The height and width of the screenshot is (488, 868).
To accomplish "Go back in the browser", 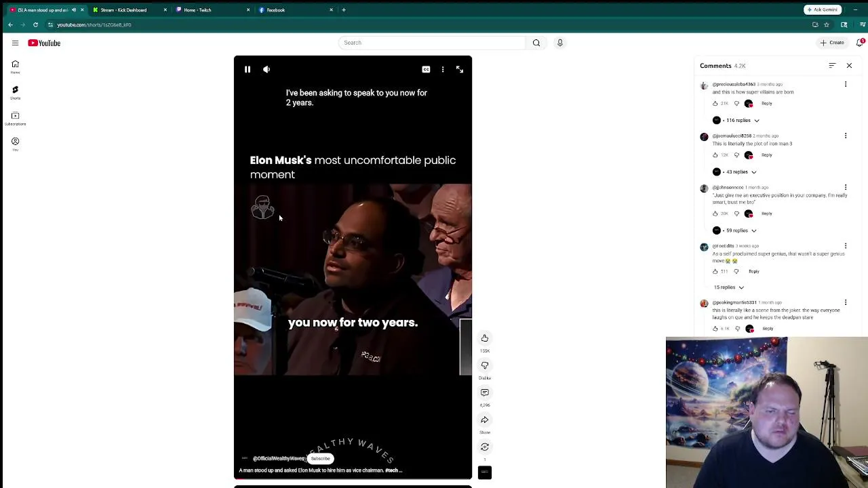I will [x=10, y=25].
